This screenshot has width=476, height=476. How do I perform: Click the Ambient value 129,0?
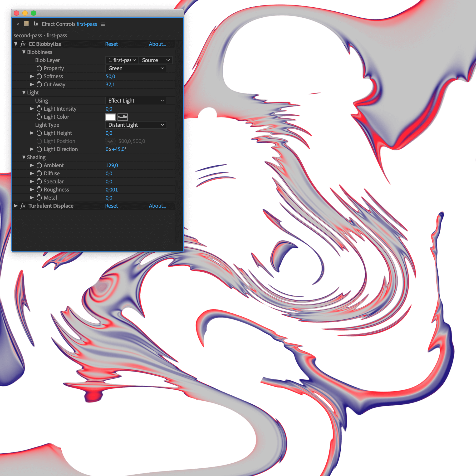click(112, 165)
